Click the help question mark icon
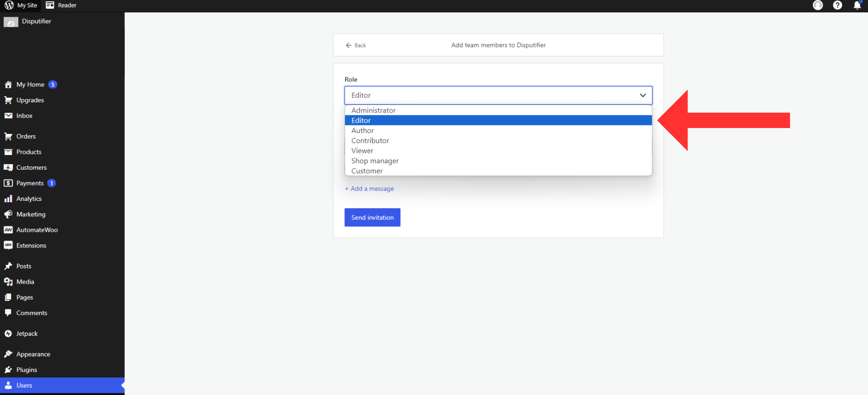868x395 pixels. (x=837, y=5)
